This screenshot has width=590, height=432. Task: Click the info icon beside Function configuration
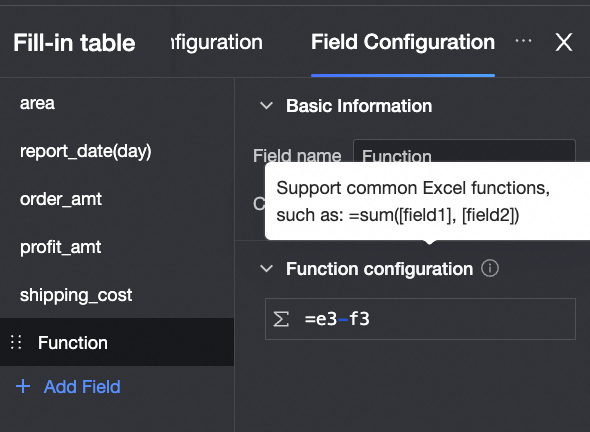[x=490, y=269]
